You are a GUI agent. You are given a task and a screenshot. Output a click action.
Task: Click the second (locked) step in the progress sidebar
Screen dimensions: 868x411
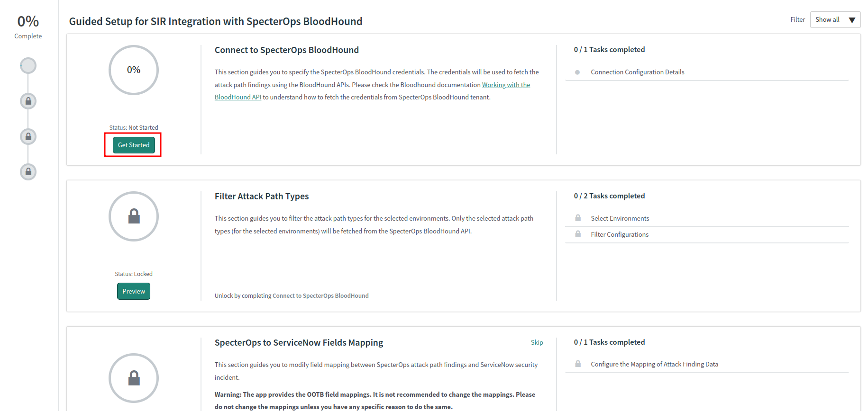click(x=28, y=101)
